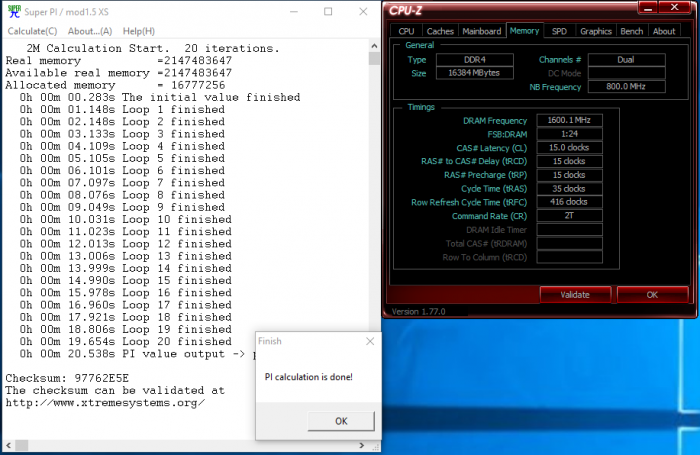Click the initial value finished line
This screenshot has width=700, height=455.
[160, 97]
